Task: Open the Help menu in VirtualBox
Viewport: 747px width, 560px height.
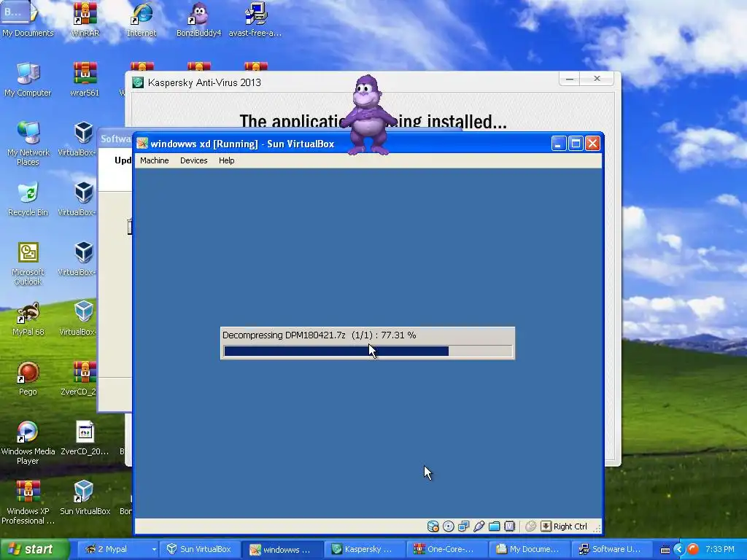Action: click(x=226, y=160)
